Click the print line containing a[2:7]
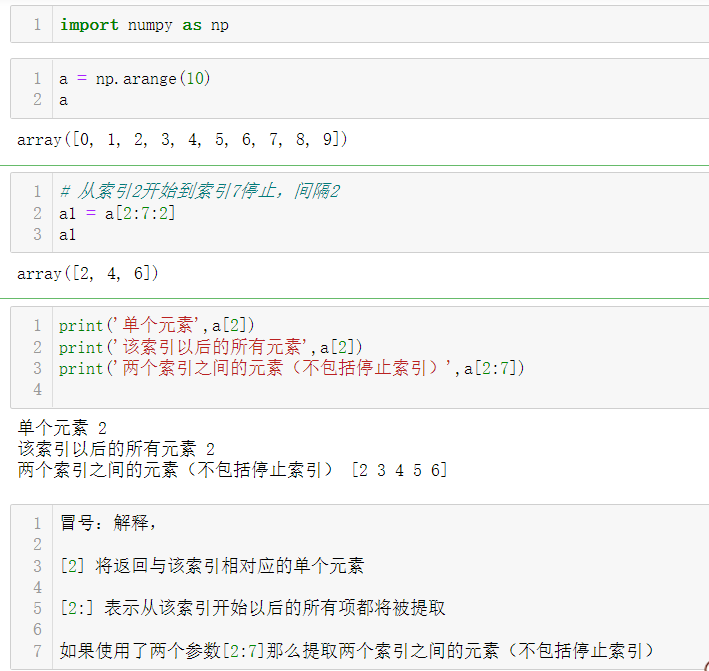The image size is (709, 671). (291, 368)
